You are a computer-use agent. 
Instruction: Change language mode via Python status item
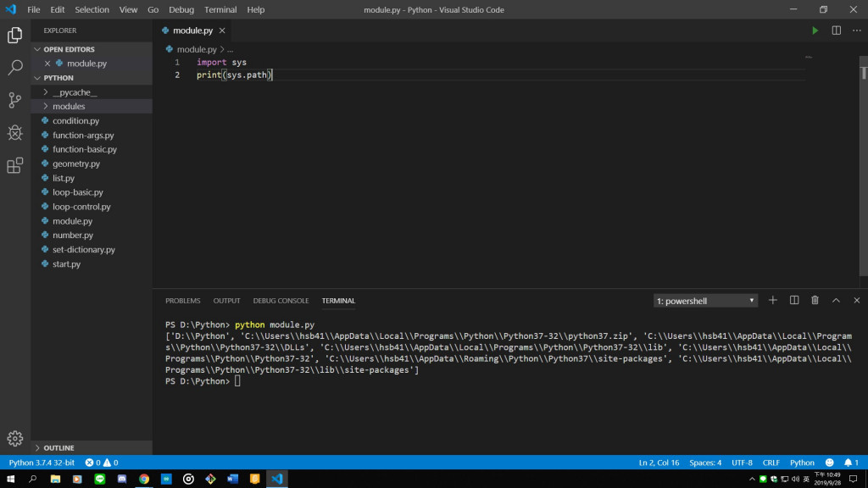[x=802, y=463]
